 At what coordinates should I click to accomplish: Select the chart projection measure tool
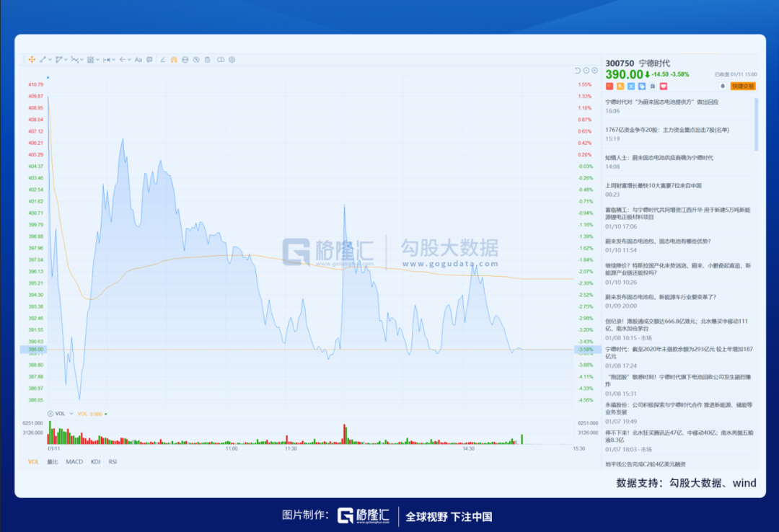[x=90, y=60]
